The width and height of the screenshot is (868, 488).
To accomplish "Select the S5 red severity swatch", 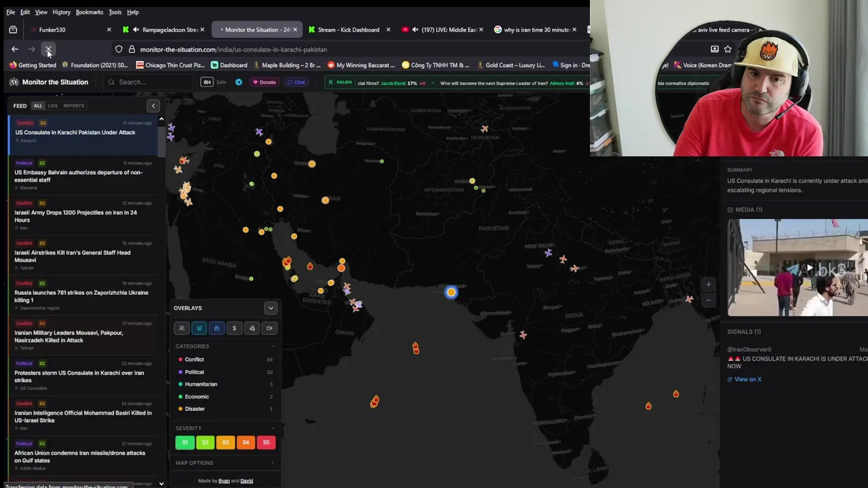I will click(266, 443).
